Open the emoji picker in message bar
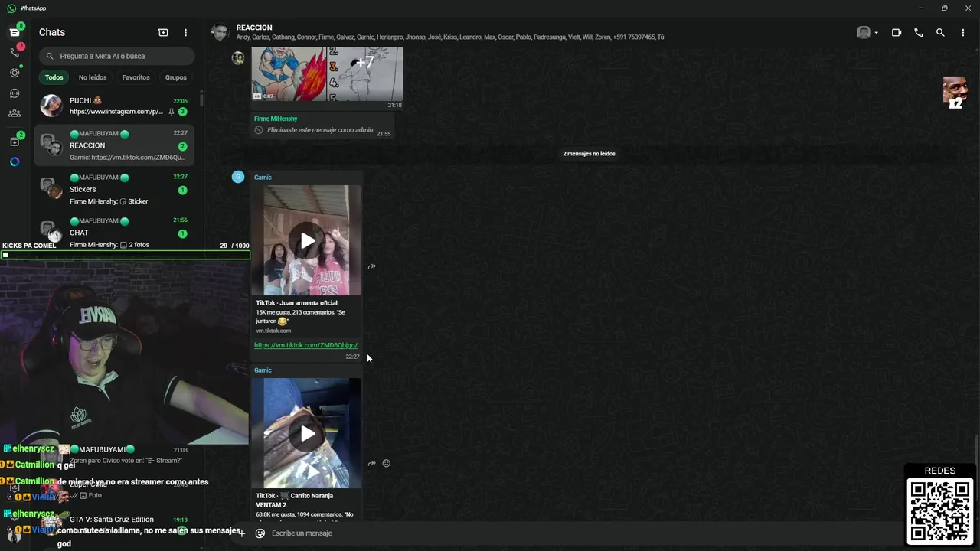Viewport: 980px width, 551px height. point(260,533)
